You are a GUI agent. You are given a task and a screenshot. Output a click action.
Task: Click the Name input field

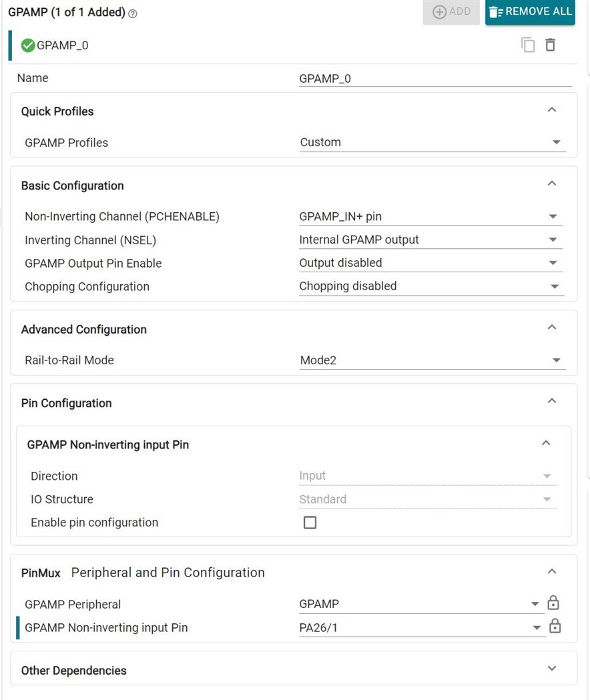point(435,78)
